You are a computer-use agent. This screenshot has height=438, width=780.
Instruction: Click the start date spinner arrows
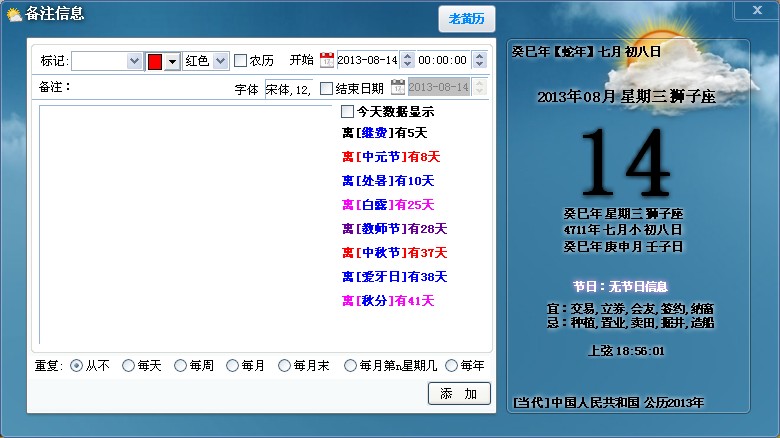[407, 61]
